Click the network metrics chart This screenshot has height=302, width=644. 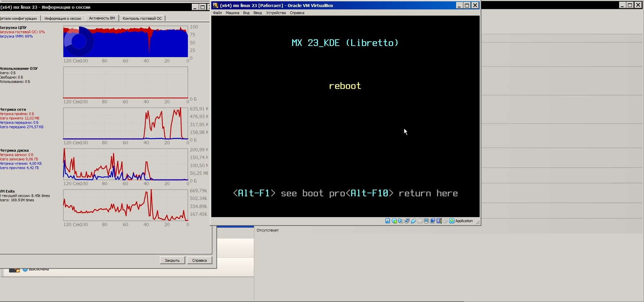(125, 123)
